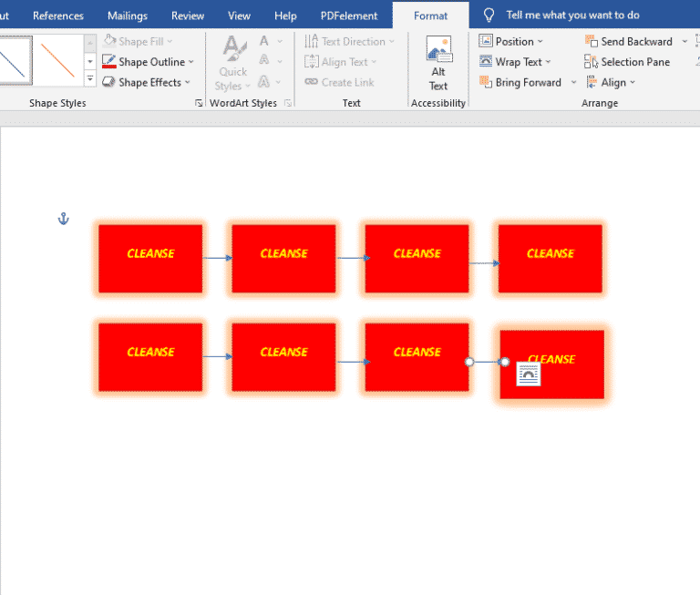Screen dimensions: 700x595
Task: Expand the Align dropdown arrow
Action: pyautogui.click(x=633, y=83)
